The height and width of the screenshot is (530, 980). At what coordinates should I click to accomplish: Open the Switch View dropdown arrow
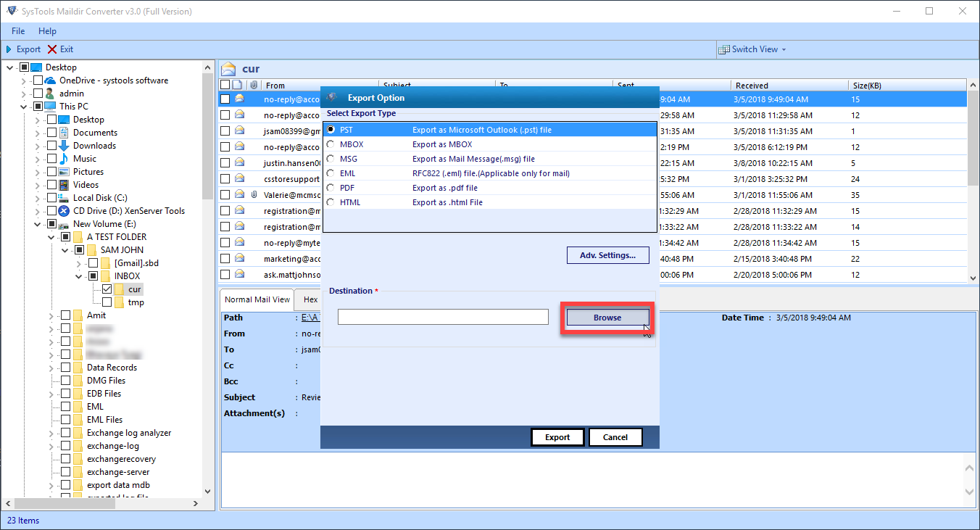(784, 49)
